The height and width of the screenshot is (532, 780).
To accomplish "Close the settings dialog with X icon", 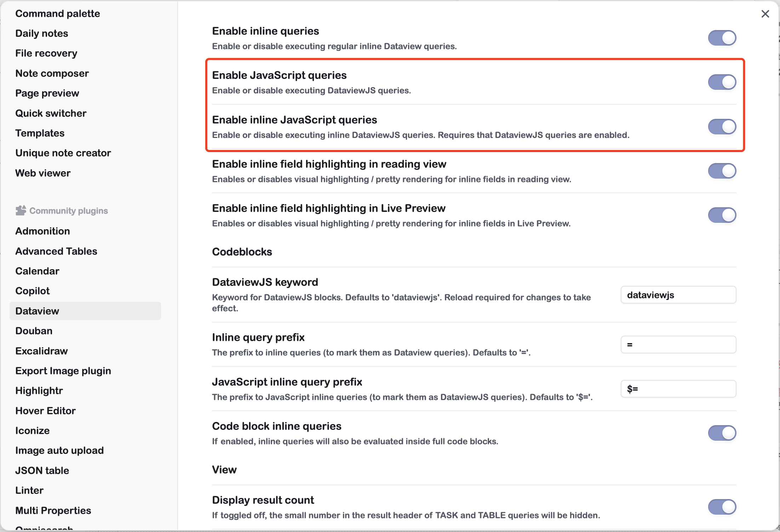I will tap(765, 14).
